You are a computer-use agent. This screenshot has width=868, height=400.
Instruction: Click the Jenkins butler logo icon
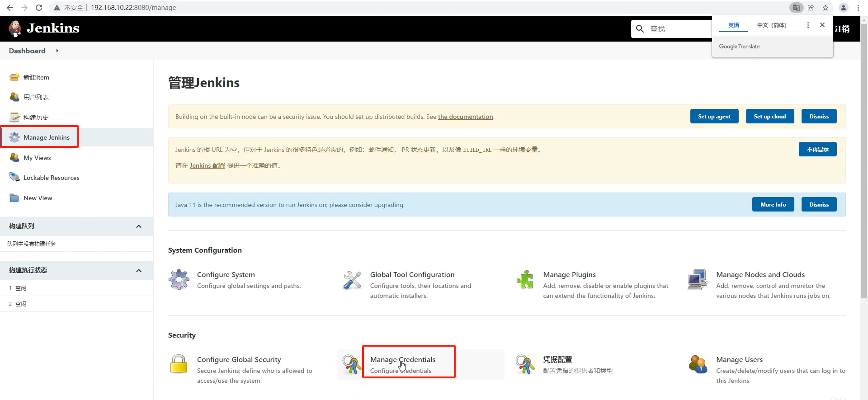point(15,28)
